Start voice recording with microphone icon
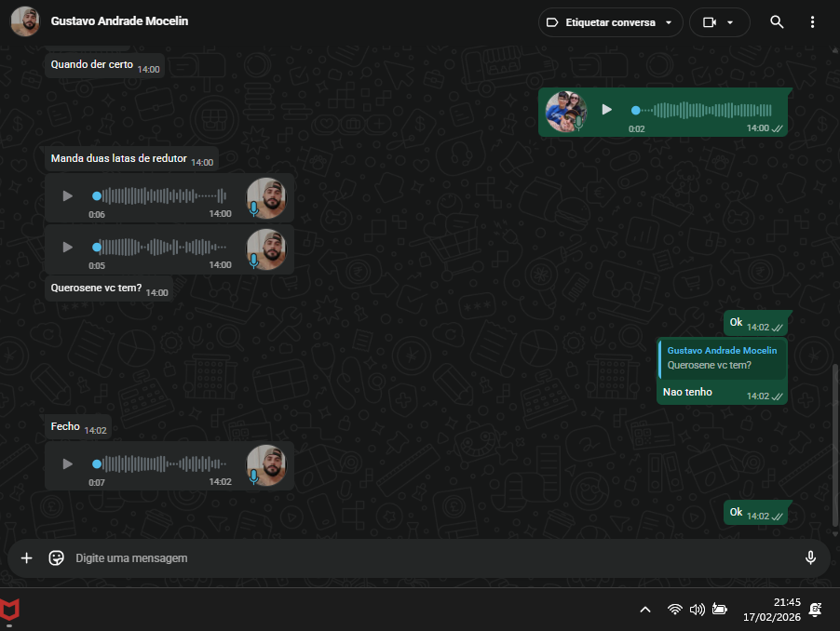 pyautogui.click(x=810, y=557)
